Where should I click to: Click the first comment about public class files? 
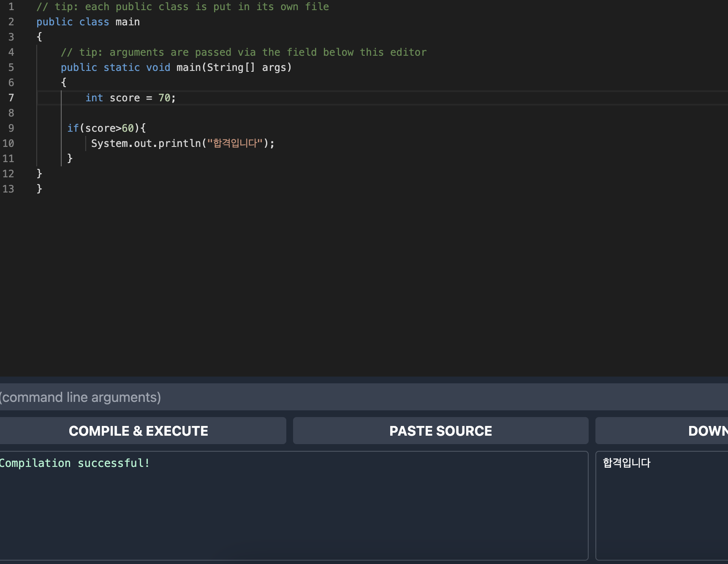point(182,7)
